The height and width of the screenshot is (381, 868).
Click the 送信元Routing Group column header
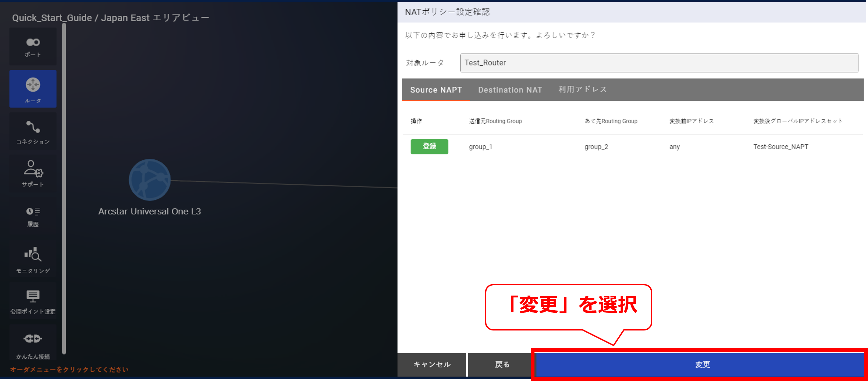(x=495, y=121)
